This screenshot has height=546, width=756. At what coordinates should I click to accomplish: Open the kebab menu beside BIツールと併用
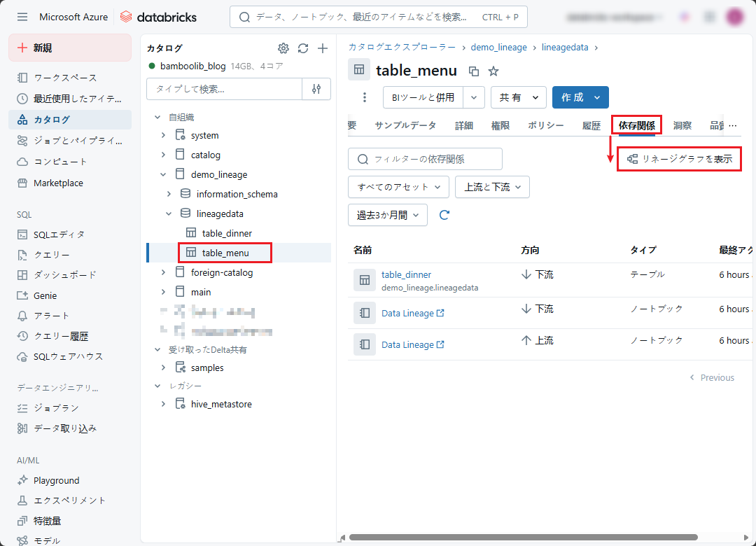(x=364, y=97)
